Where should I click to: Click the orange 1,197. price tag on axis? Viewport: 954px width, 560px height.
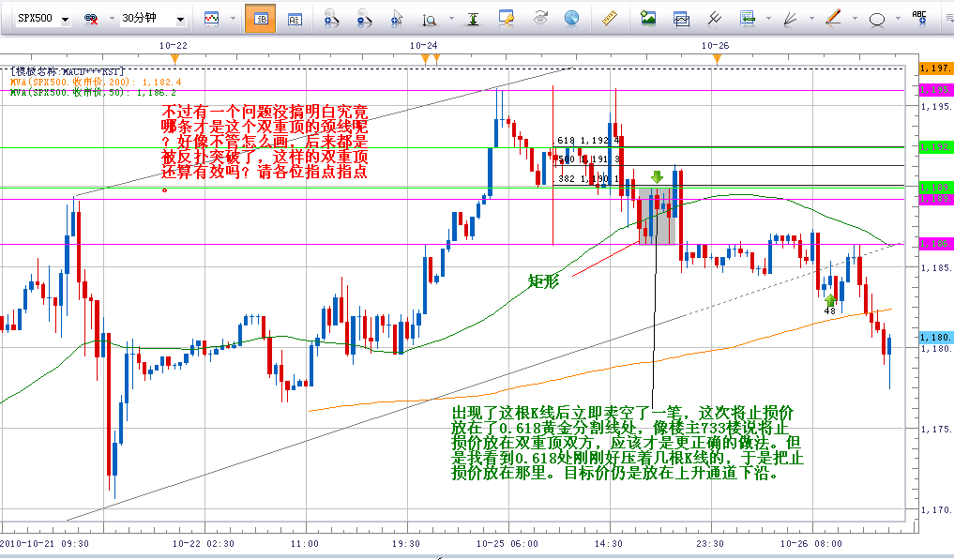935,68
